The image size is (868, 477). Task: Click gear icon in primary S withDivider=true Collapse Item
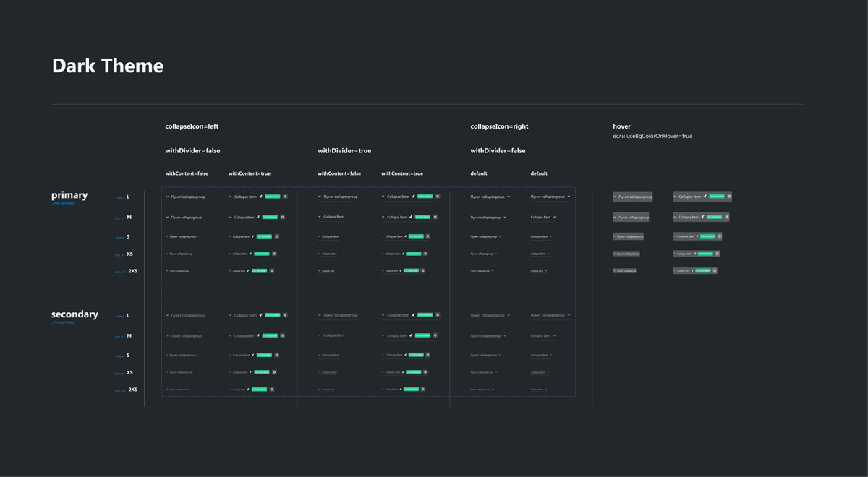[429, 236]
